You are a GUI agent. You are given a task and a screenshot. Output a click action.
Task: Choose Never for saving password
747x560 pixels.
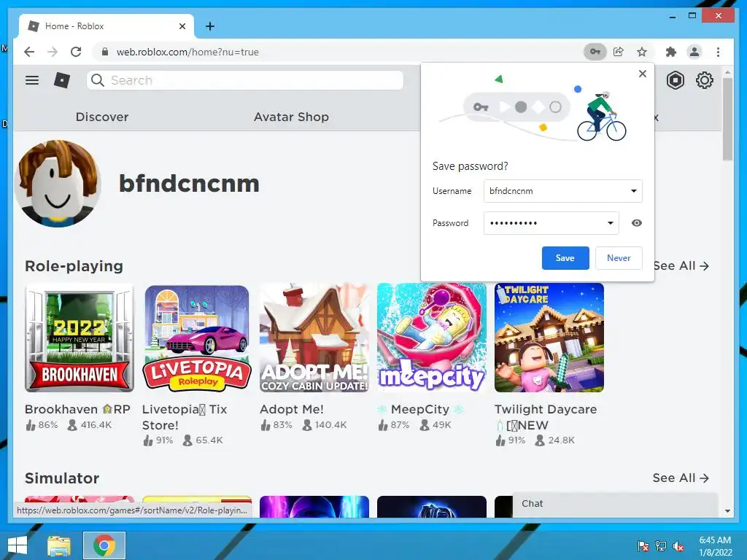click(619, 258)
